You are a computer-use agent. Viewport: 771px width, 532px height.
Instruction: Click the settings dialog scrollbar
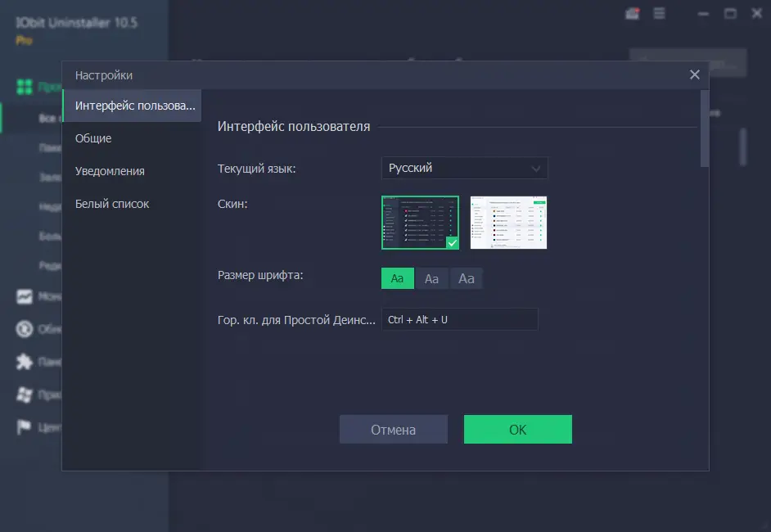705,128
